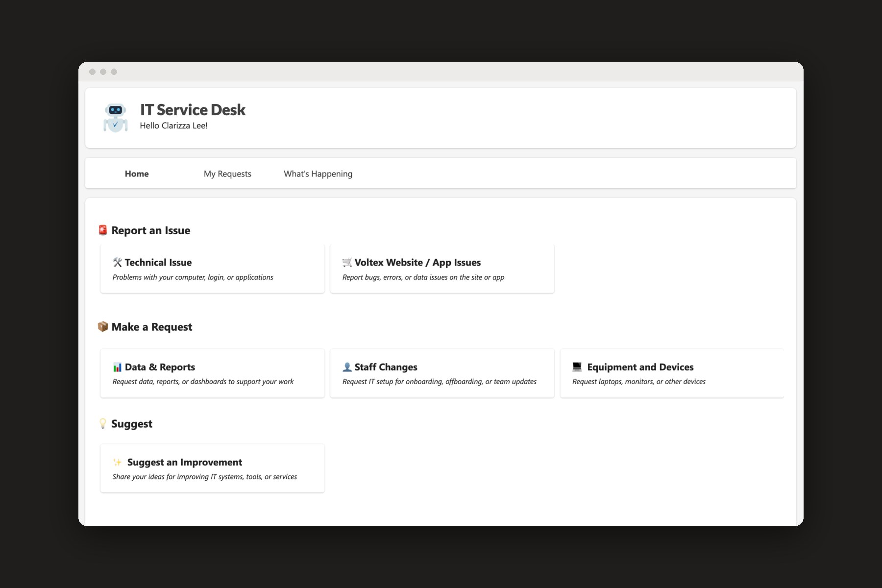Click the Hello Clarizza Lee! greeting
882x588 pixels.
(173, 126)
